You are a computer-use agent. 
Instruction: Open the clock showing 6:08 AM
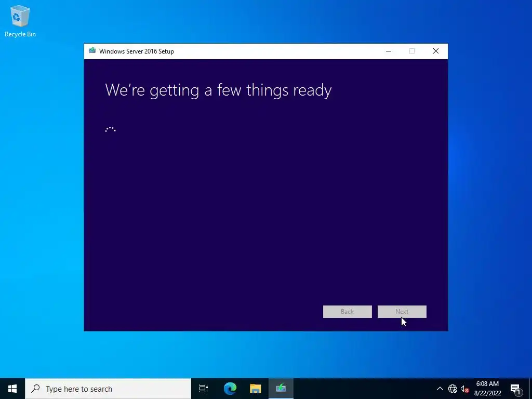tap(487, 389)
